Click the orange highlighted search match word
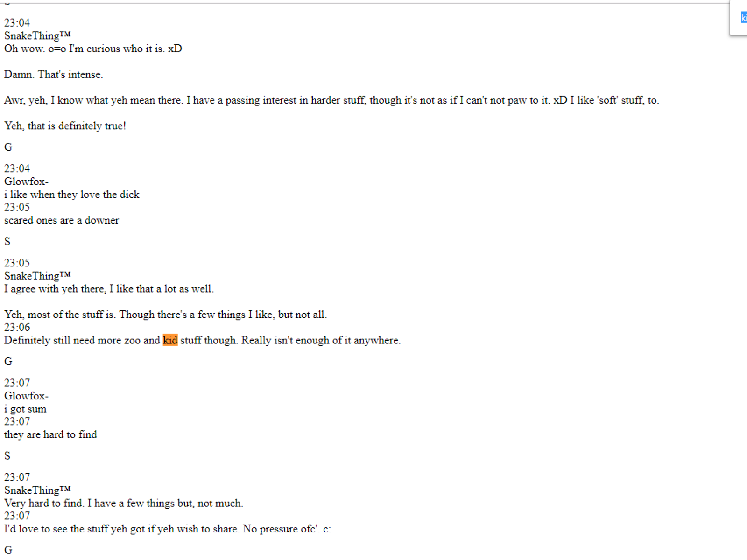This screenshot has height=560, width=747. (170, 340)
